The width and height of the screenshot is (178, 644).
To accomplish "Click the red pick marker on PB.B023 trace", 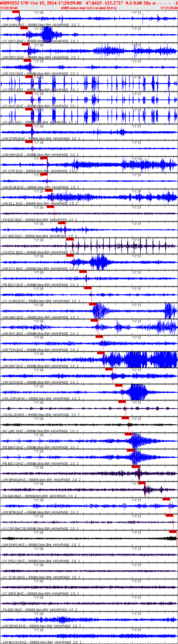I will point(83,272).
